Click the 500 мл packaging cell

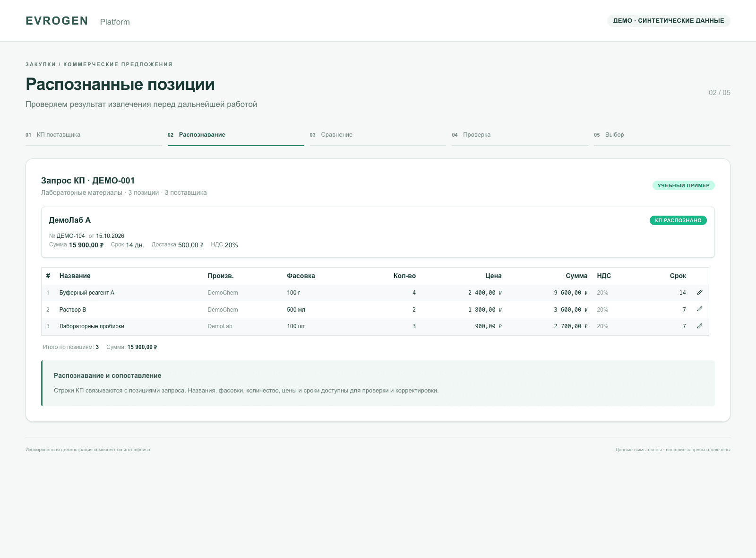pos(296,310)
